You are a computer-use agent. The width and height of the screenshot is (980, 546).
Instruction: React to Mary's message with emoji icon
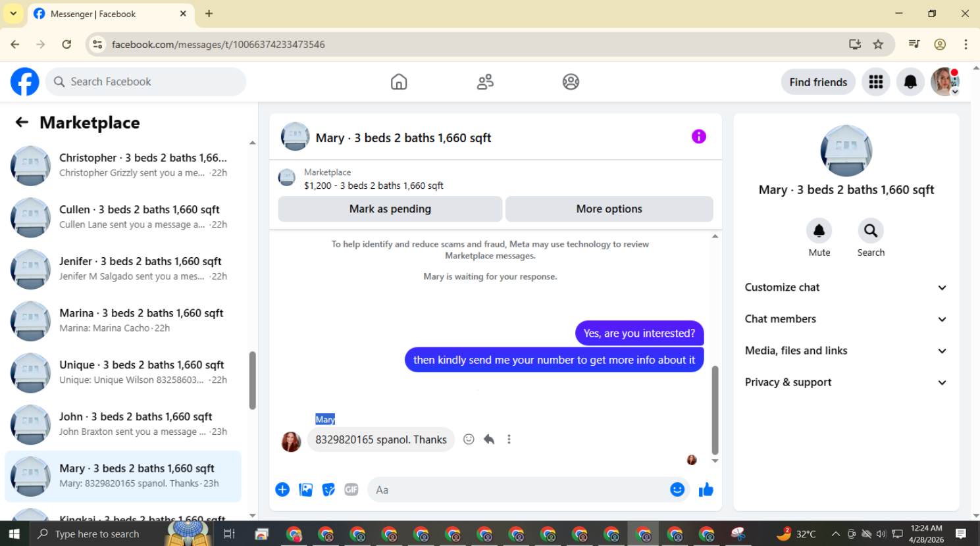469,439
